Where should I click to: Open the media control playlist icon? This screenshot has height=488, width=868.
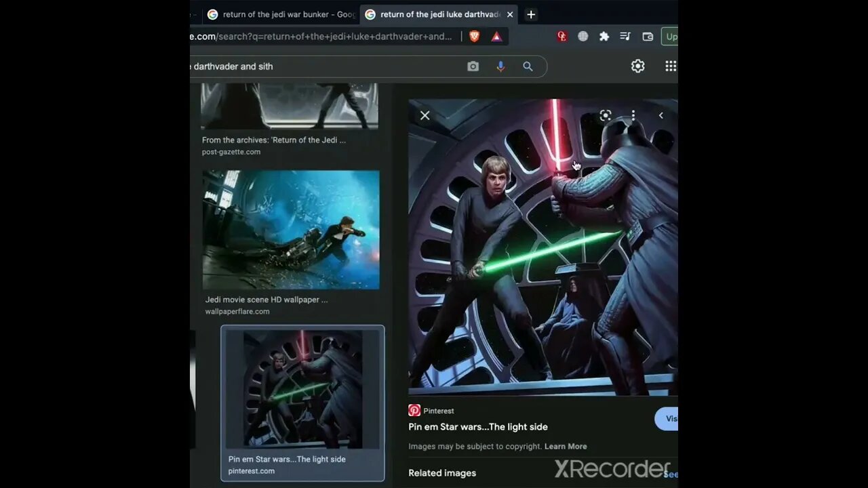tap(625, 37)
